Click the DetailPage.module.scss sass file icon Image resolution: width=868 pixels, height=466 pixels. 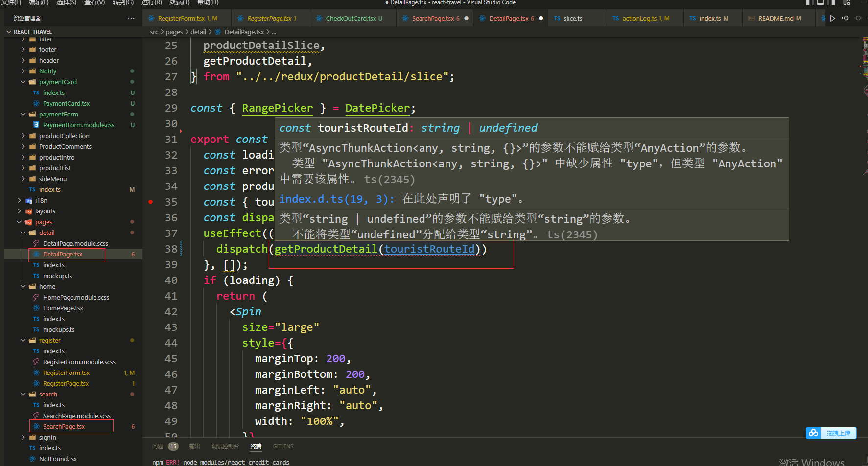(36, 243)
